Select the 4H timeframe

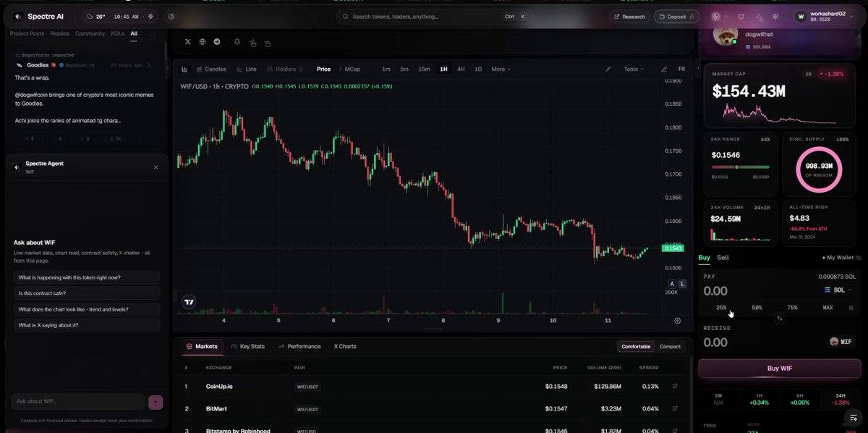(x=461, y=70)
